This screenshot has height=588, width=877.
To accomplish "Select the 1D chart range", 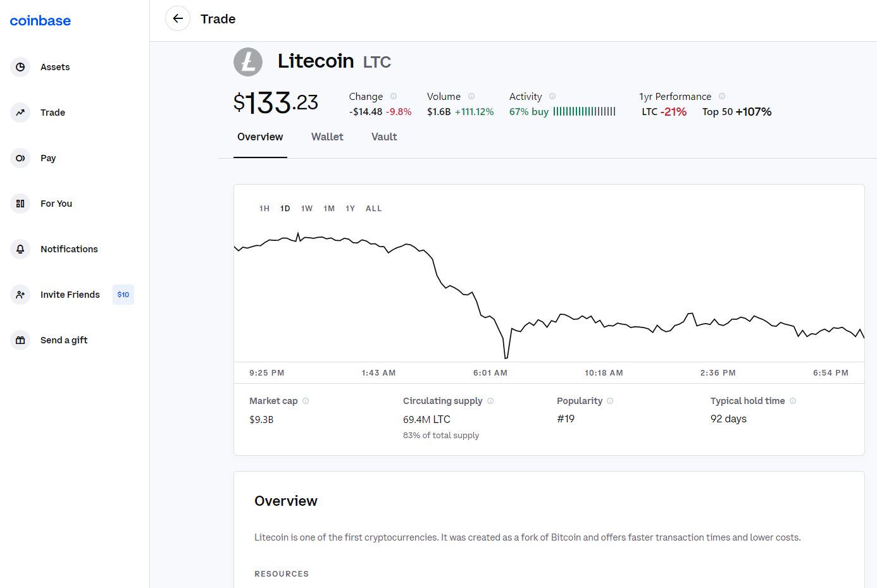I will coord(285,209).
